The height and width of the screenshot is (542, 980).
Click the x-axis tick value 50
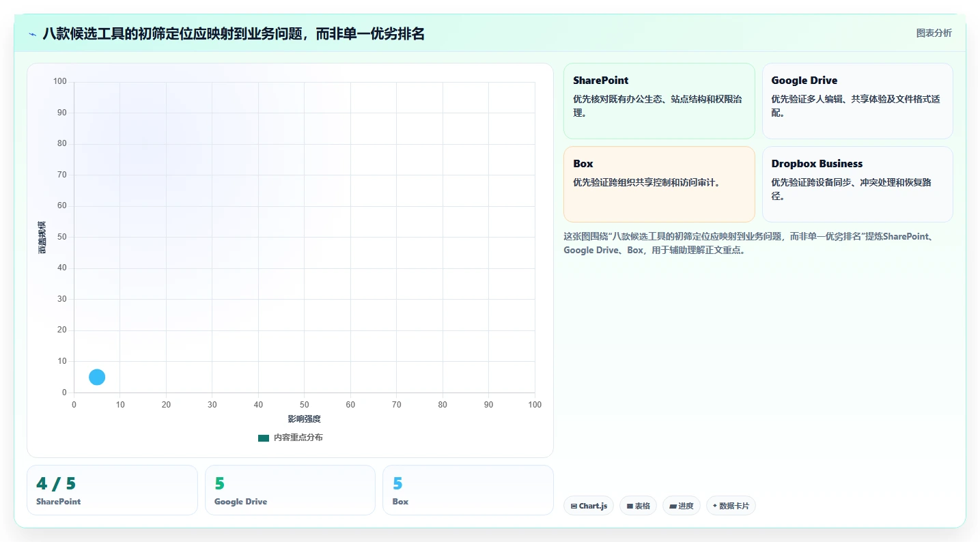pos(305,405)
